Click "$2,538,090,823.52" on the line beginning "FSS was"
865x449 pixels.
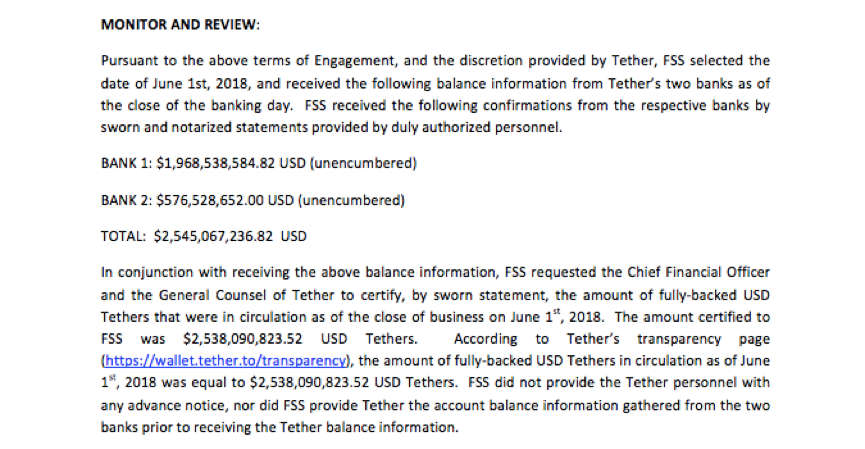(243, 339)
